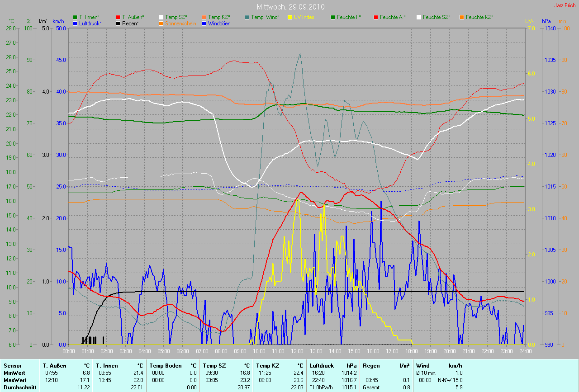The height and width of the screenshot is (392, 579).
Task: Select the Feuchte A.* legend label
Action: point(393,17)
